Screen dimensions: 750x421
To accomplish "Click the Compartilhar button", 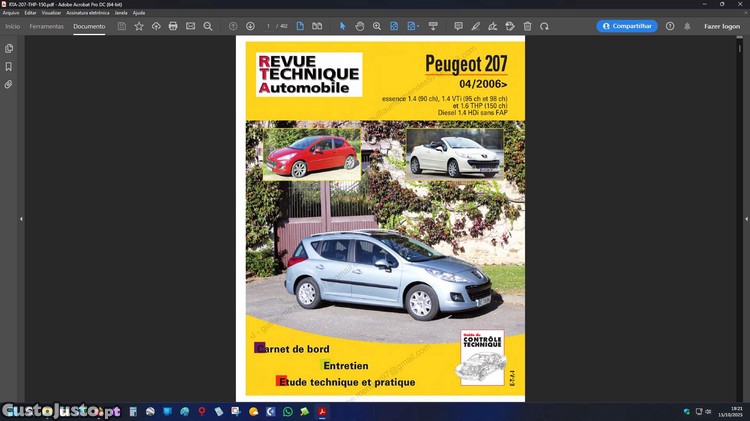I will point(627,26).
